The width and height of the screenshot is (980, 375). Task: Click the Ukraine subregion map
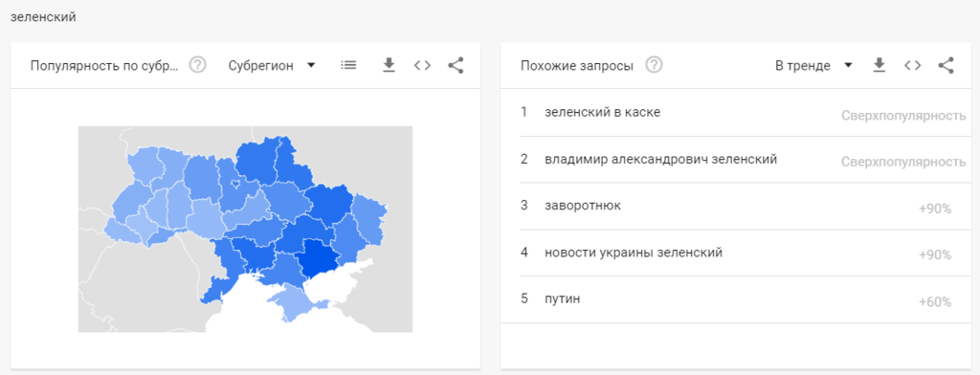pyautogui.click(x=245, y=229)
